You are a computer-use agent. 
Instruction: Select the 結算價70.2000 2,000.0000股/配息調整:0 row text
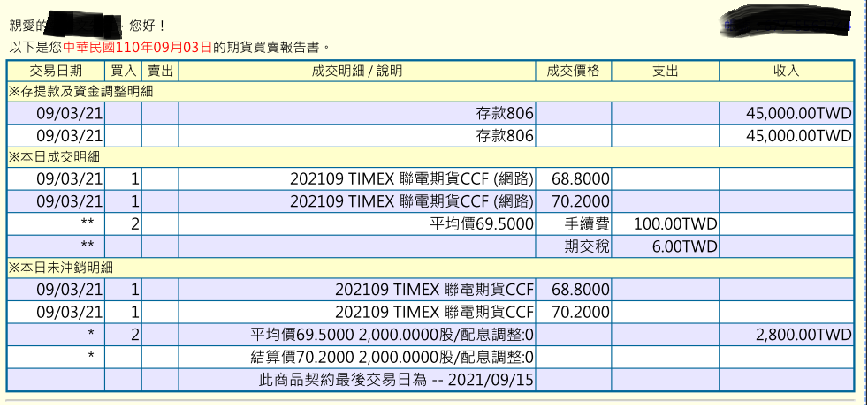(x=392, y=357)
